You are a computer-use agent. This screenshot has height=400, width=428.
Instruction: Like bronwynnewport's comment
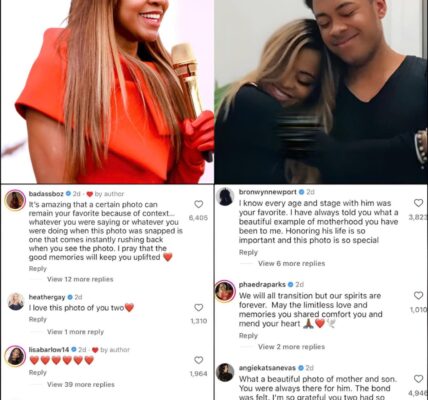[418, 203]
